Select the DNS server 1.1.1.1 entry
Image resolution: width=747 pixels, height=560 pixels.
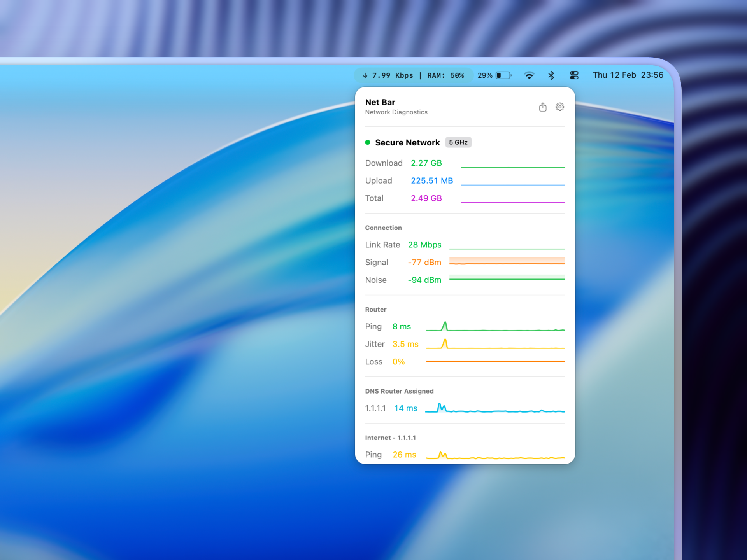pyautogui.click(x=375, y=408)
